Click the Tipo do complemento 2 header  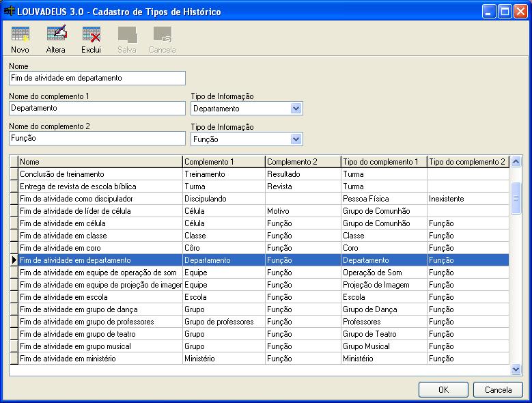(468, 162)
